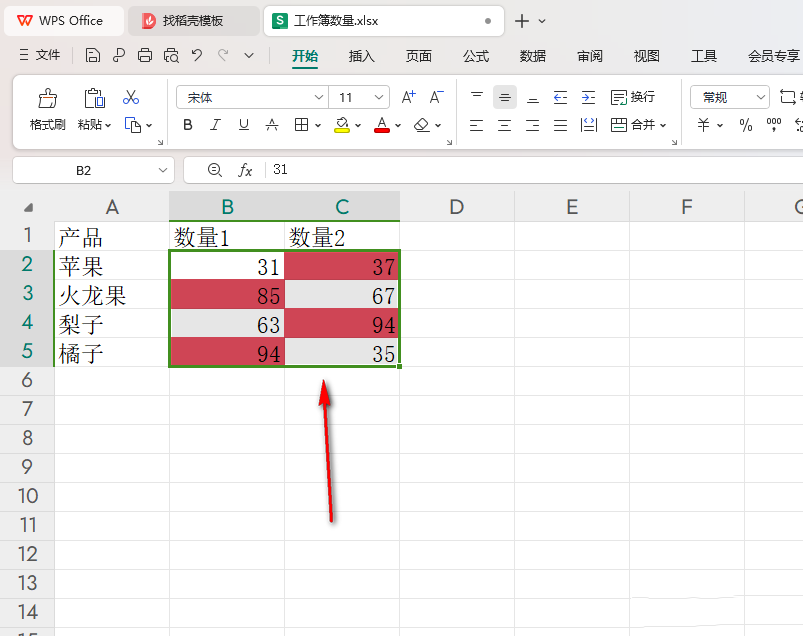
Task: Click the Paste clipboard icon
Action: coord(95,98)
